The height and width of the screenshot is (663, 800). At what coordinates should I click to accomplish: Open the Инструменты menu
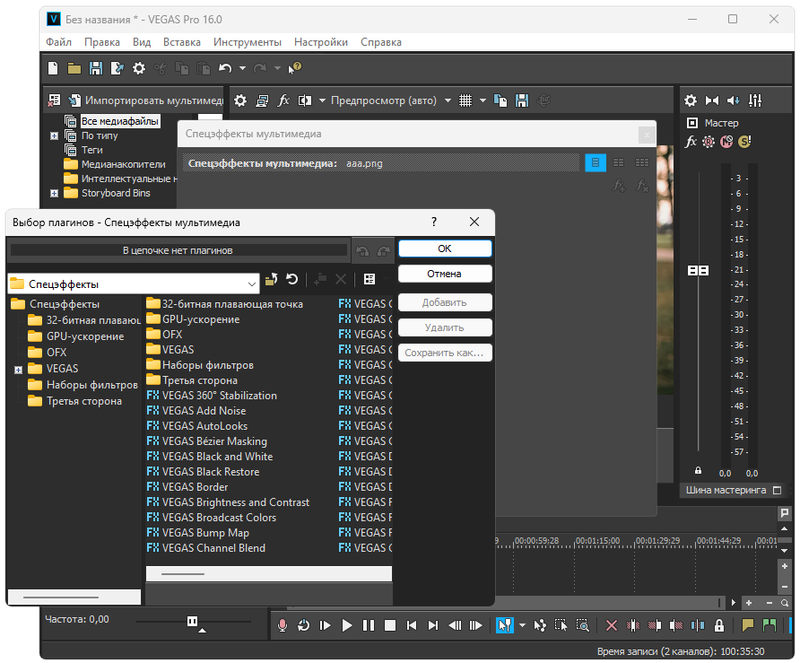tap(247, 42)
